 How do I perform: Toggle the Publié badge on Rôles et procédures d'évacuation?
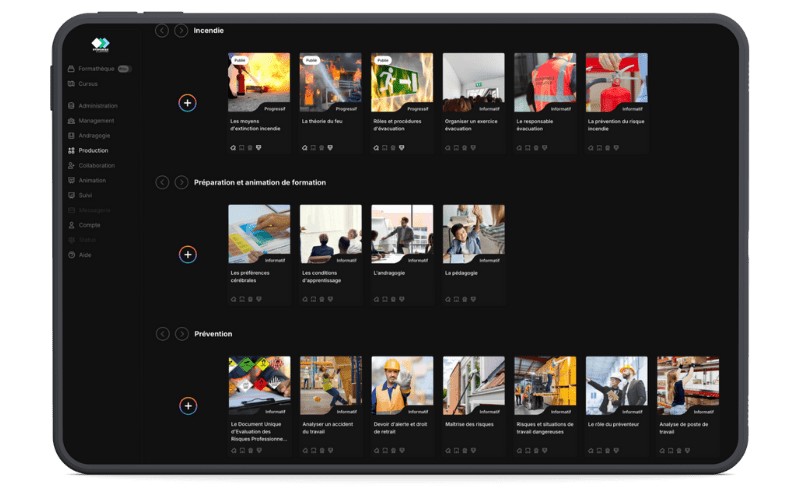click(383, 60)
